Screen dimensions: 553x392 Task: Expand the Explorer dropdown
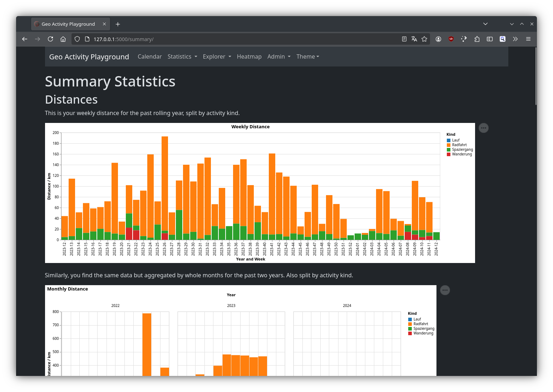(x=217, y=56)
